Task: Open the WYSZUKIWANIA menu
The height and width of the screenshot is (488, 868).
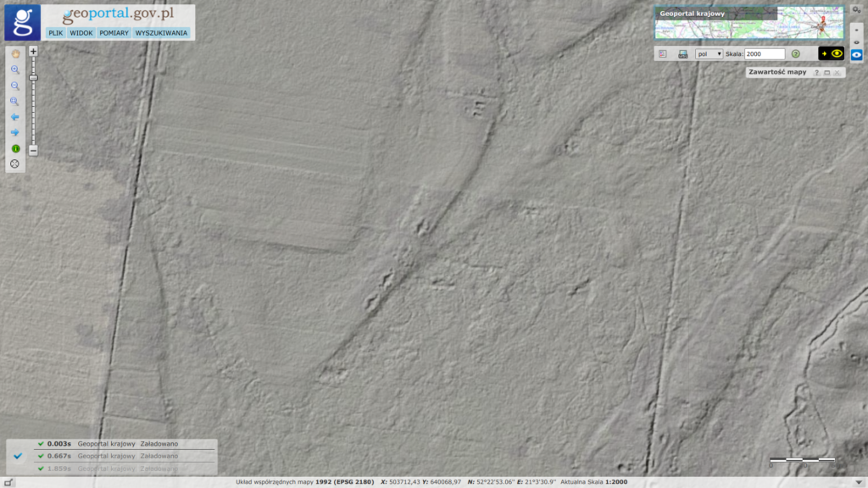Action: click(161, 33)
